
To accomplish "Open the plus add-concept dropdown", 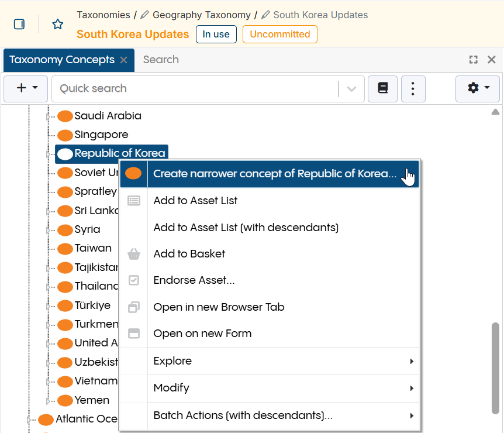I will pyautogui.click(x=26, y=88).
